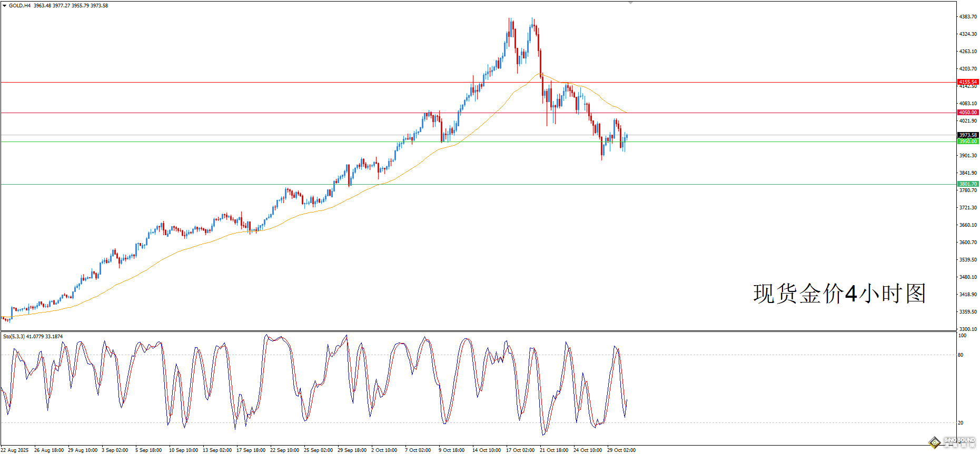This screenshot has width=980, height=454.
Task: Click the 17 Sep 18:00 time label
Action: pyautogui.click(x=251, y=450)
